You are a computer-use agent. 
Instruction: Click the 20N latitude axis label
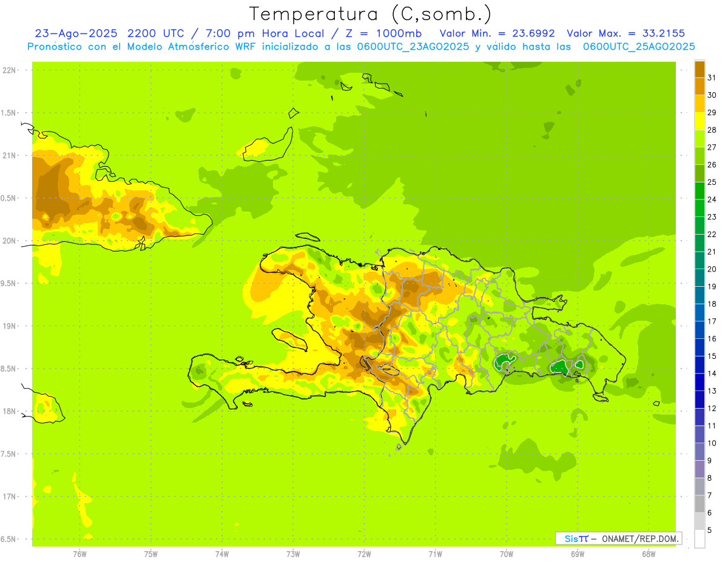point(10,241)
